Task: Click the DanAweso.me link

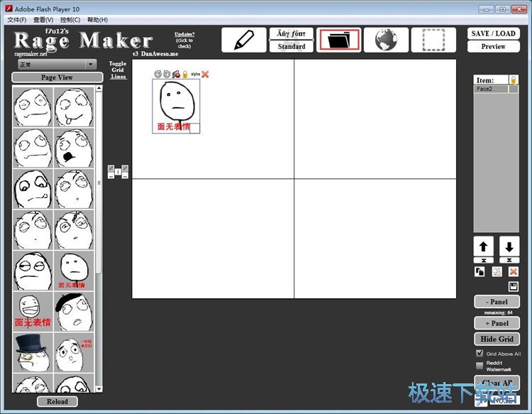Action: 160,54
